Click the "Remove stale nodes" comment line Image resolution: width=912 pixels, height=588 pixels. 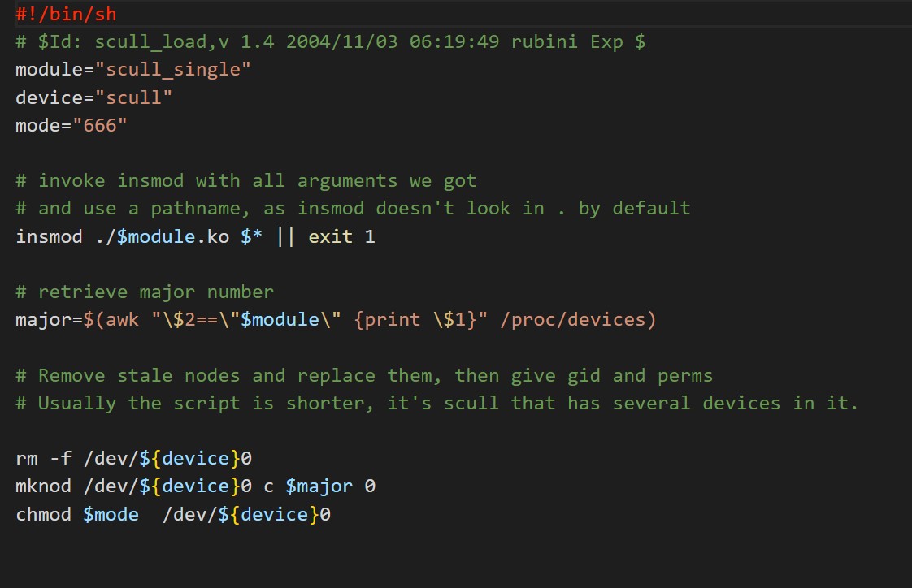click(363, 375)
